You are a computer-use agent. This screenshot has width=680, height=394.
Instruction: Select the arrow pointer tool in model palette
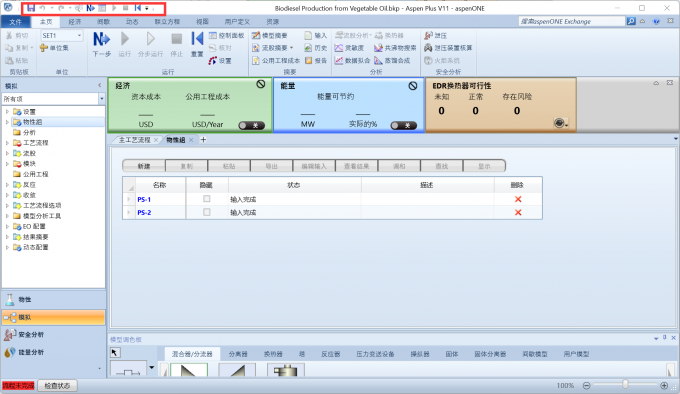114,352
